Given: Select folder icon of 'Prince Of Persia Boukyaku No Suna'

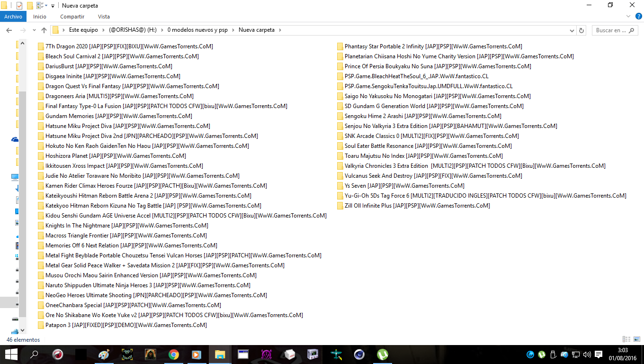Looking at the screenshot, I should 340,66.
